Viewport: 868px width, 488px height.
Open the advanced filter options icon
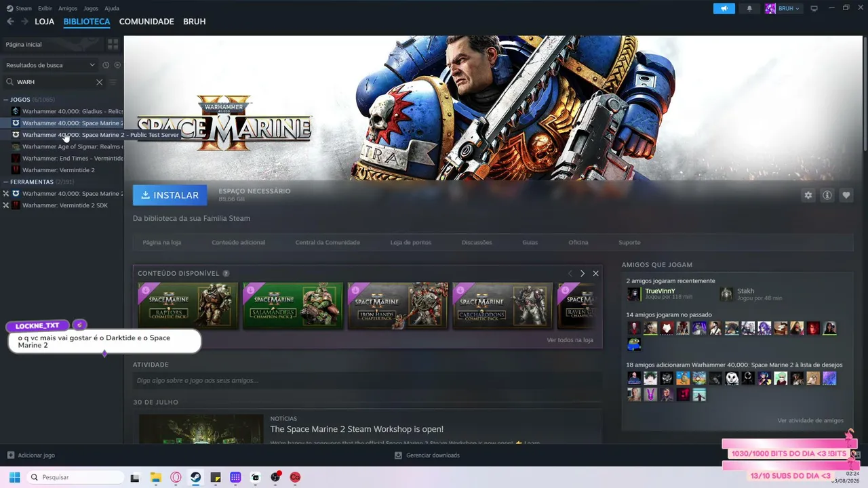click(113, 82)
